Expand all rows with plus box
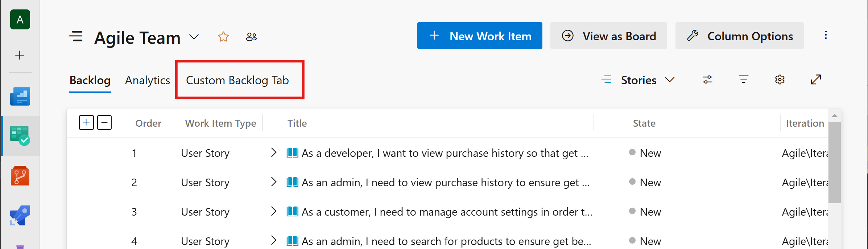The width and height of the screenshot is (868, 249). (86, 123)
